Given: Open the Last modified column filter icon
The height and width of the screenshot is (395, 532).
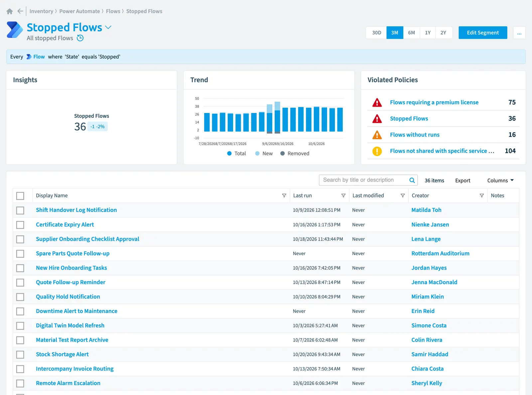Looking at the screenshot, I should (x=403, y=196).
